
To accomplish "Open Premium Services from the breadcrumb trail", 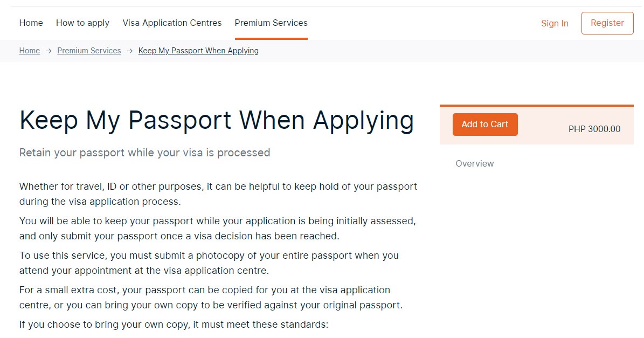I will click(x=89, y=51).
